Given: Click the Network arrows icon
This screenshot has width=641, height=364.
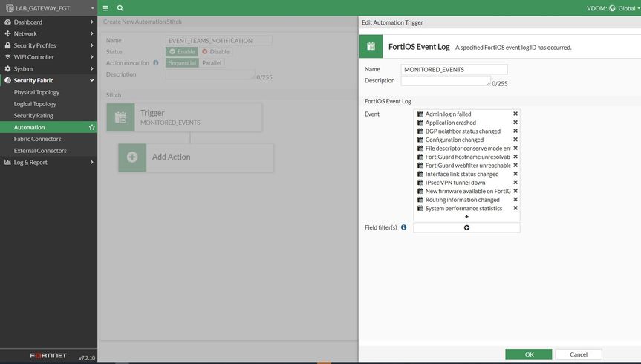Looking at the screenshot, I should tap(7, 34).
